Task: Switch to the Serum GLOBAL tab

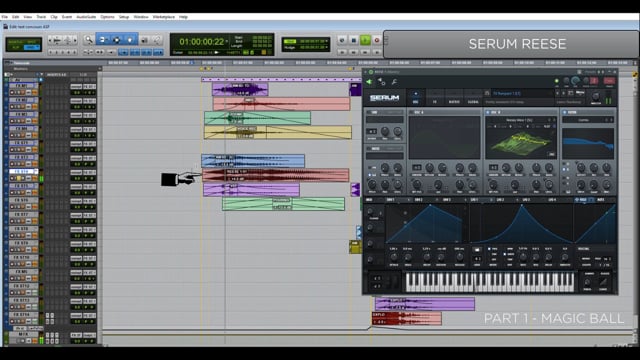Action: point(473,97)
